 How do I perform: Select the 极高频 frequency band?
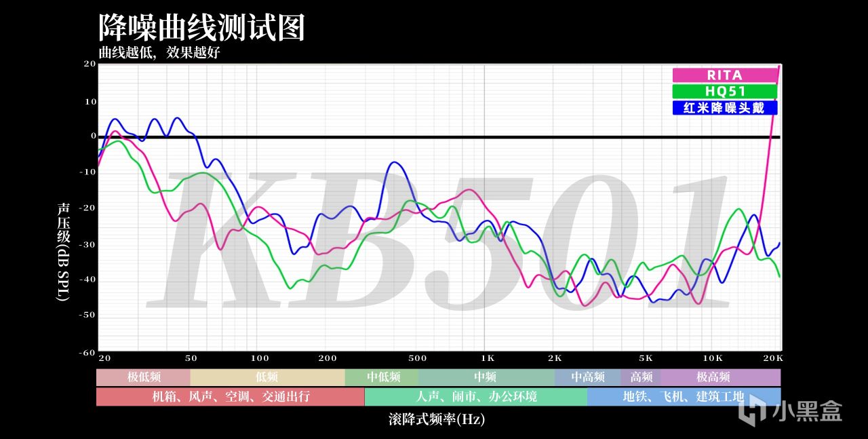click(721, 377)
